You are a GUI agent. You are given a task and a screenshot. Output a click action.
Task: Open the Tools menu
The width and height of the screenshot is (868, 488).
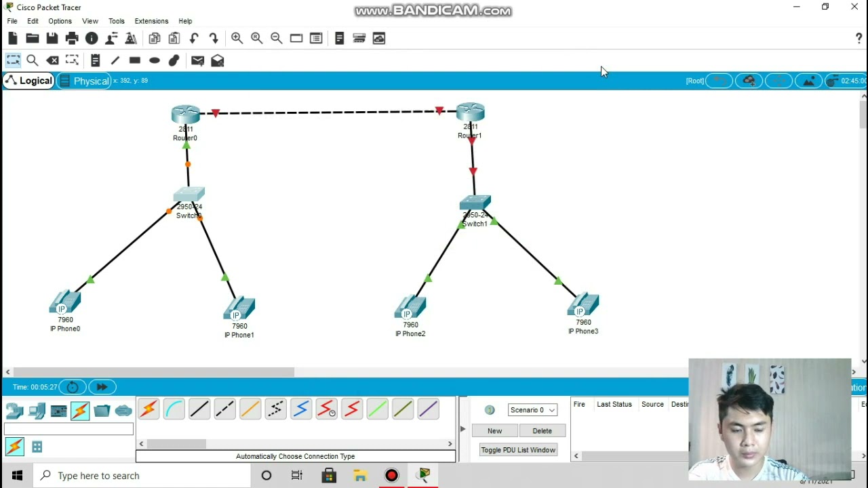[x=117, y=21]
